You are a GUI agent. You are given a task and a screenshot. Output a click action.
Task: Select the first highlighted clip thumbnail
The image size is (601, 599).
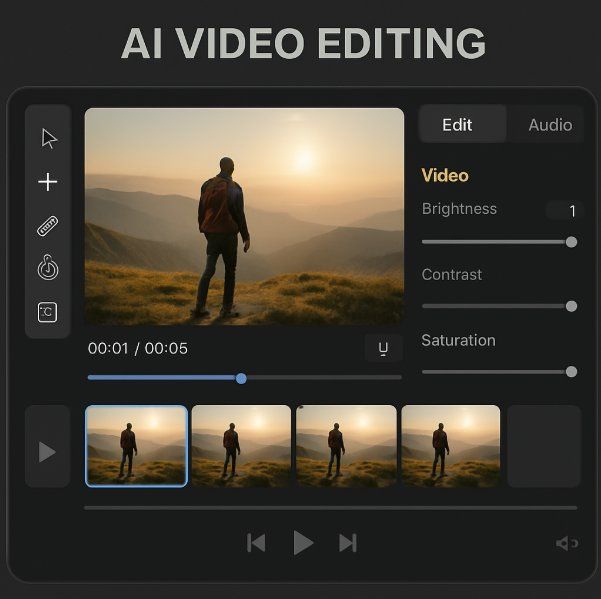(136, 446)
